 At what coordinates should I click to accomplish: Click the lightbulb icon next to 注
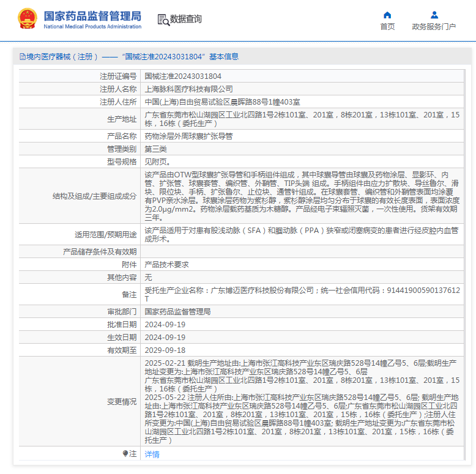click(x=125, y=453)
